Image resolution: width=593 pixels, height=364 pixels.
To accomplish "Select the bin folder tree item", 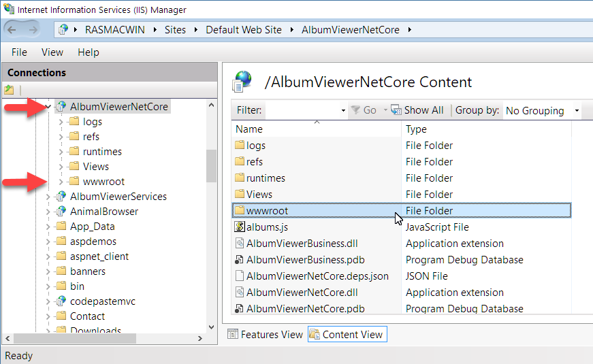I will (x=77, y=286).
